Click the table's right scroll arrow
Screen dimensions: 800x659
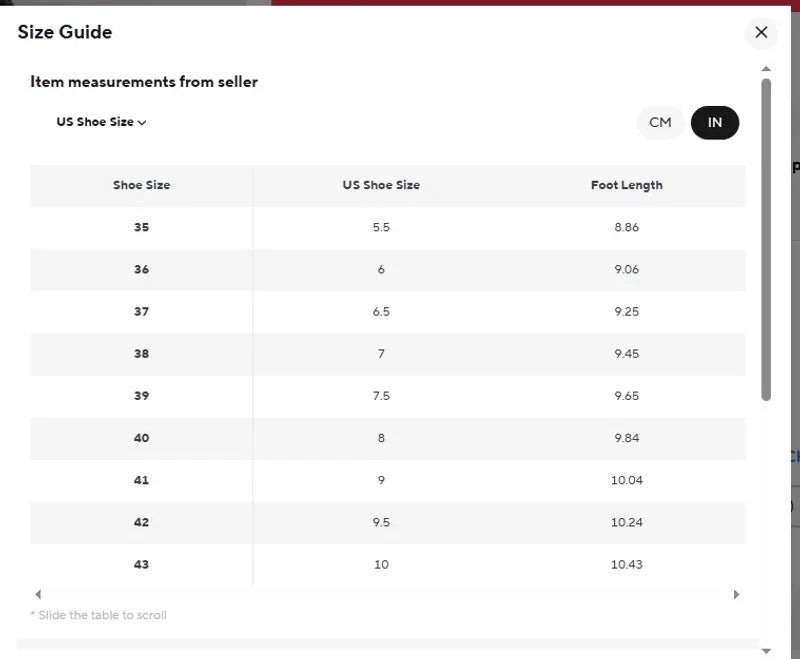coord(736,594)
